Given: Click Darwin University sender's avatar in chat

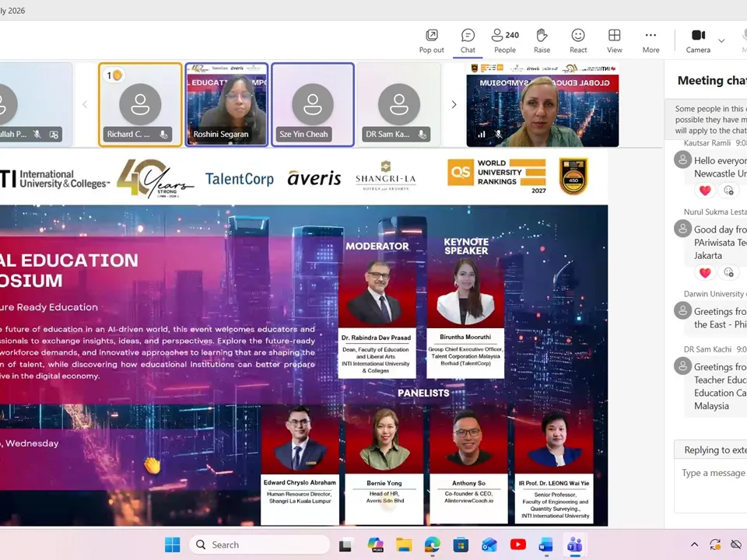Looking at the screenshot, I should click(682, 310).
